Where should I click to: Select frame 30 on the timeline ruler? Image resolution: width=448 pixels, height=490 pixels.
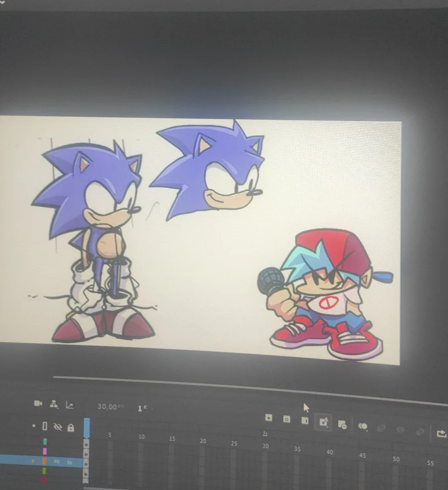coord(265,446)
